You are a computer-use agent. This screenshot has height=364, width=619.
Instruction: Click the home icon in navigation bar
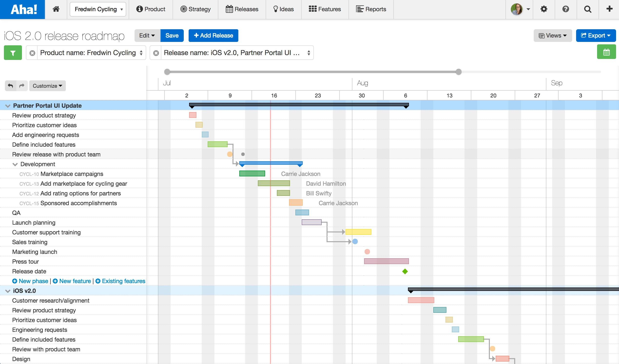click(56, 9)
